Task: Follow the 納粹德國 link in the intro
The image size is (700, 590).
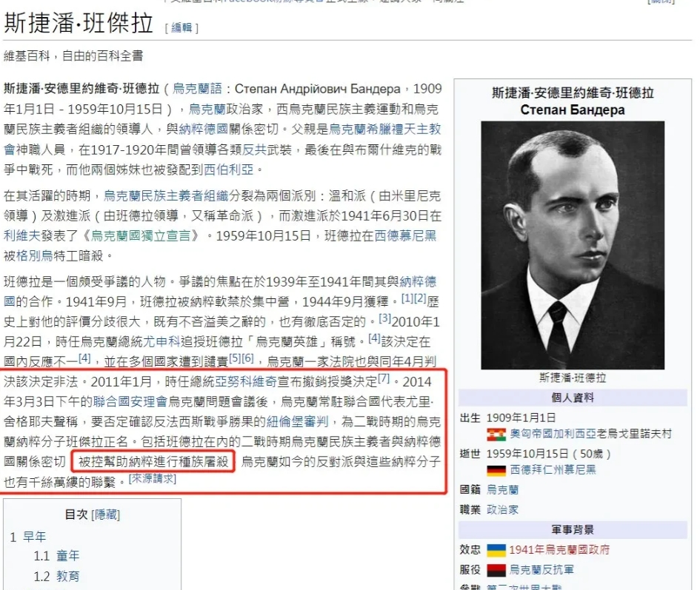Action: [x=203, y=129]
